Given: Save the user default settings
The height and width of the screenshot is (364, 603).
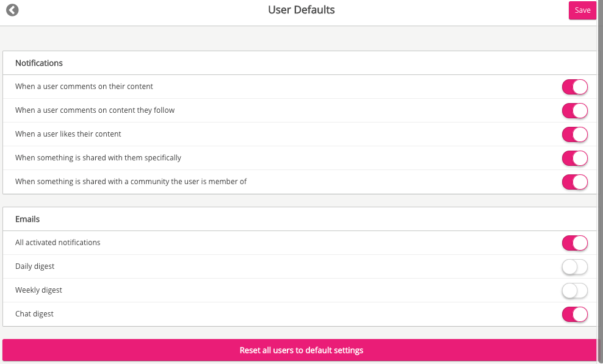Looking at the screenshot, I should click(x=582, y=10).
